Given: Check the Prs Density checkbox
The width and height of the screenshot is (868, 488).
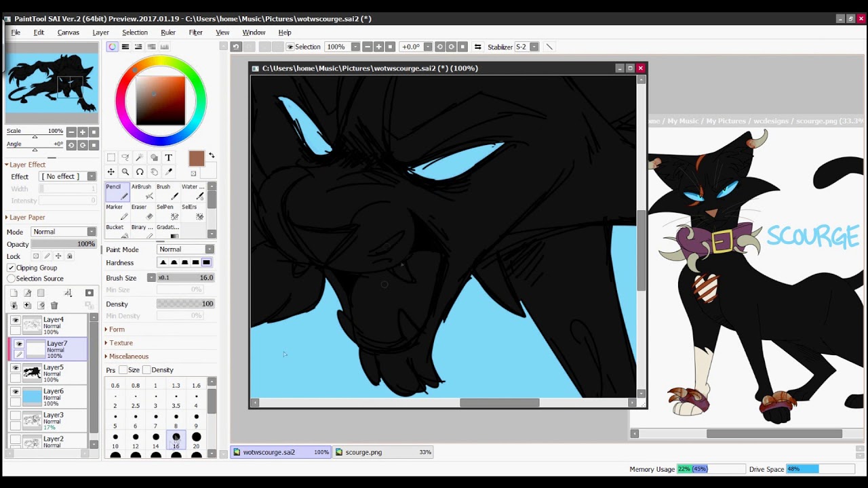Looking at the screenshot, I should (146, 370).
